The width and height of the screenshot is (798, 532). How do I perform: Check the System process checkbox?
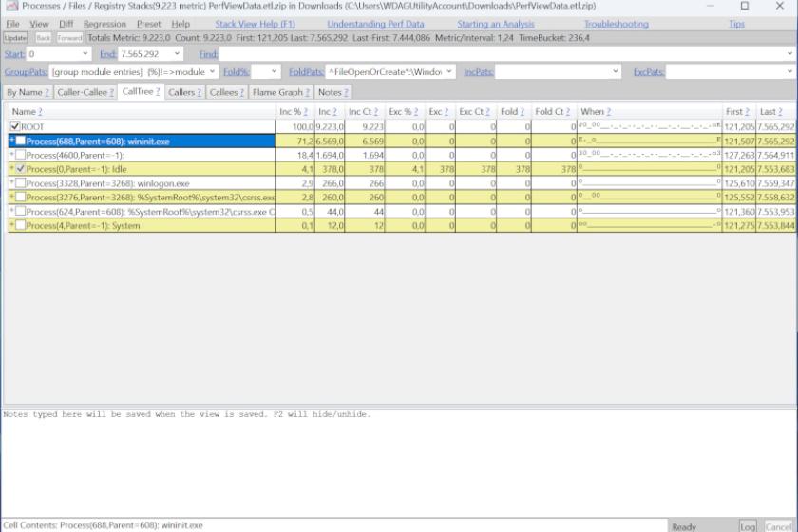click(x=20, y=225)
